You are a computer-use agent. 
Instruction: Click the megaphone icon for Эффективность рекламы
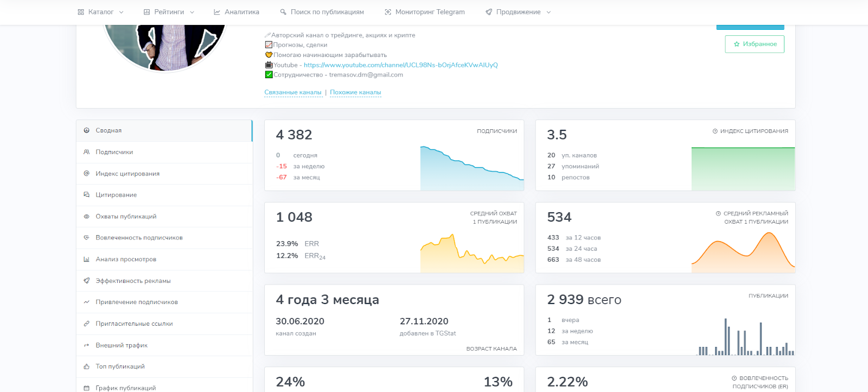point(86,281)
